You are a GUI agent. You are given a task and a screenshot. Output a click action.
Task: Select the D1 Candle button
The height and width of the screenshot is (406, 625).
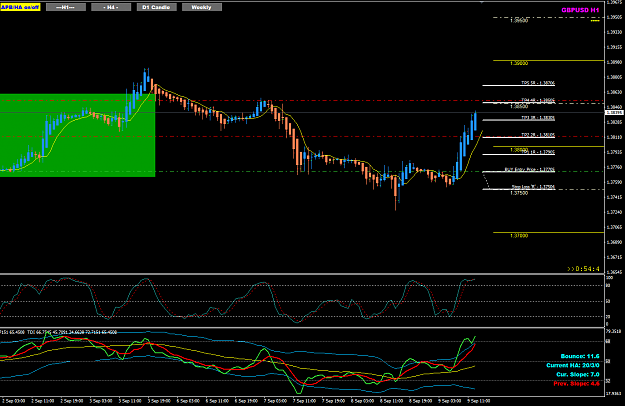pos(156,7)
